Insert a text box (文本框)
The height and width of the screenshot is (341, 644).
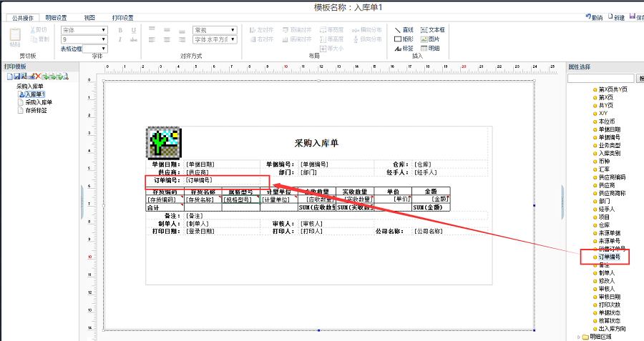point(432,30)
